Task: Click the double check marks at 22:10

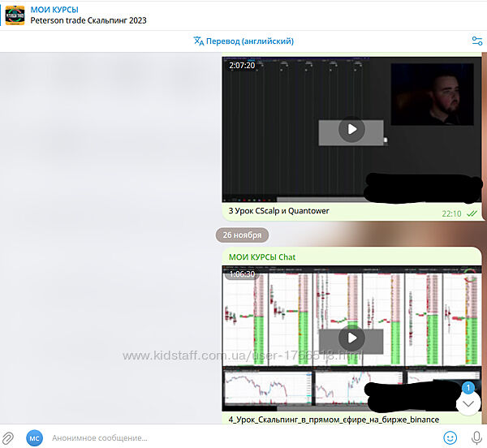Action: pos(472,213)
